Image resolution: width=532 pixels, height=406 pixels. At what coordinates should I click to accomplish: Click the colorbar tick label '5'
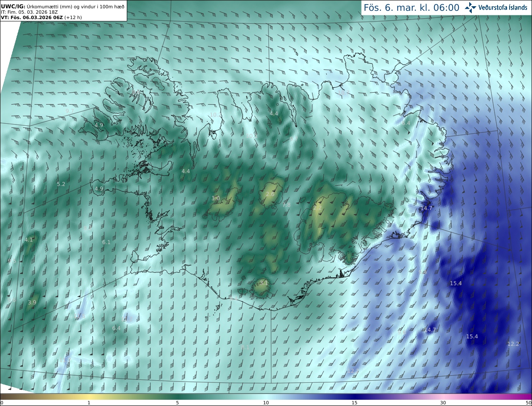(177, 403)
